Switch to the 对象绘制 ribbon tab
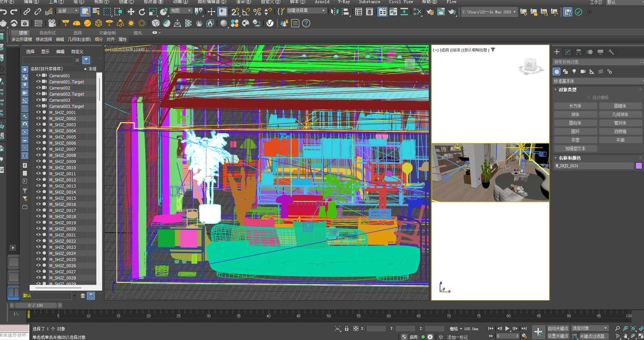Screen dimensions: 644x340 (x=107, y=33)
